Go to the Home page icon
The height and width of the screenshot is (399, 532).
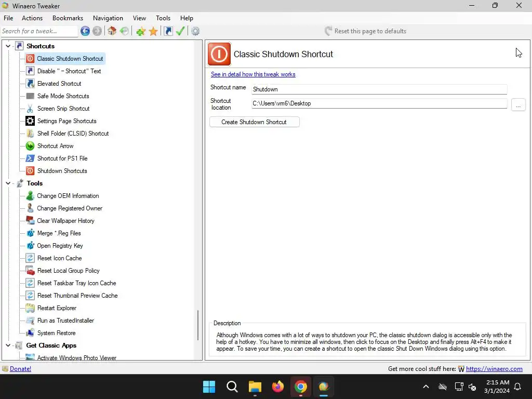(112, 31)
